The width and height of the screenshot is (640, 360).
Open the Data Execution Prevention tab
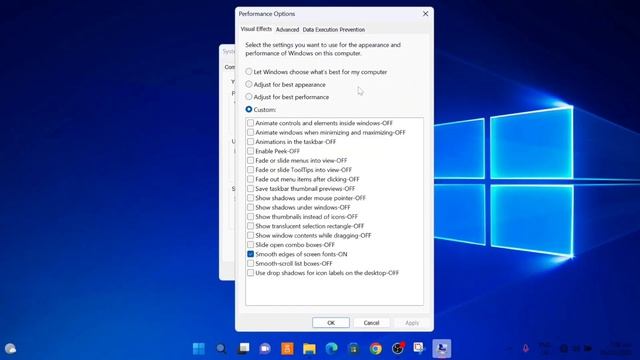click(333, 29)
